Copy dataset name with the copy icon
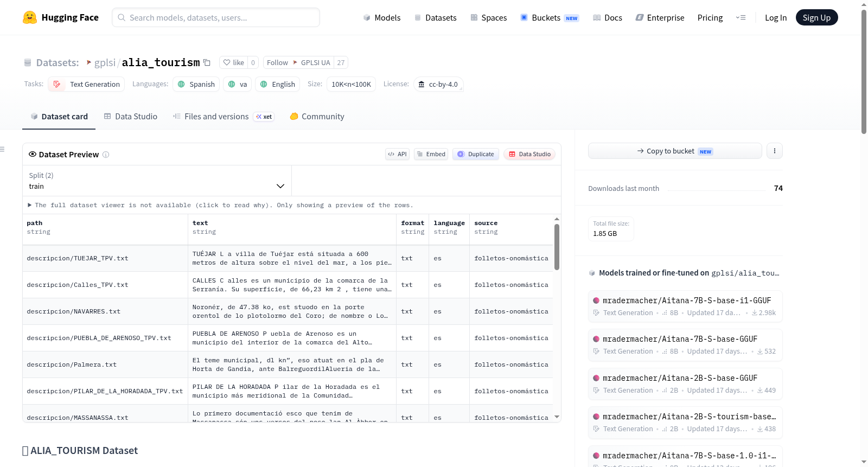Screen dimensions: 868x467 coord(207,62)
